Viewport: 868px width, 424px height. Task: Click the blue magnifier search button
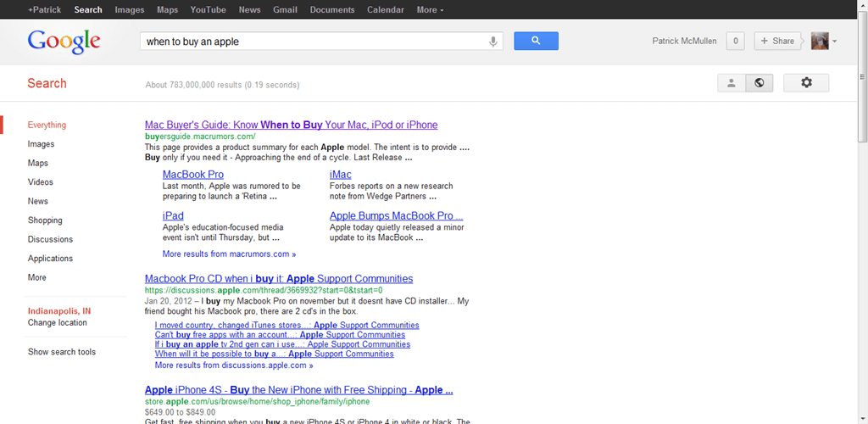point(536,41)
